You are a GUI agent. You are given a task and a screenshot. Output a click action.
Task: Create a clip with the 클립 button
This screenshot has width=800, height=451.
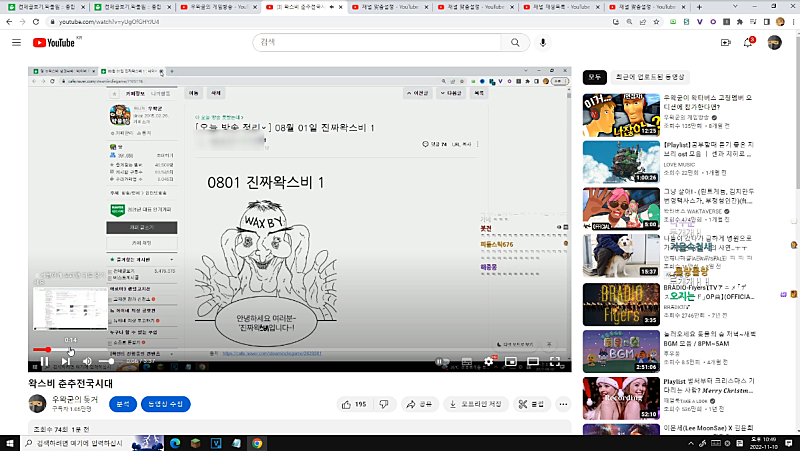pos(532,404)
